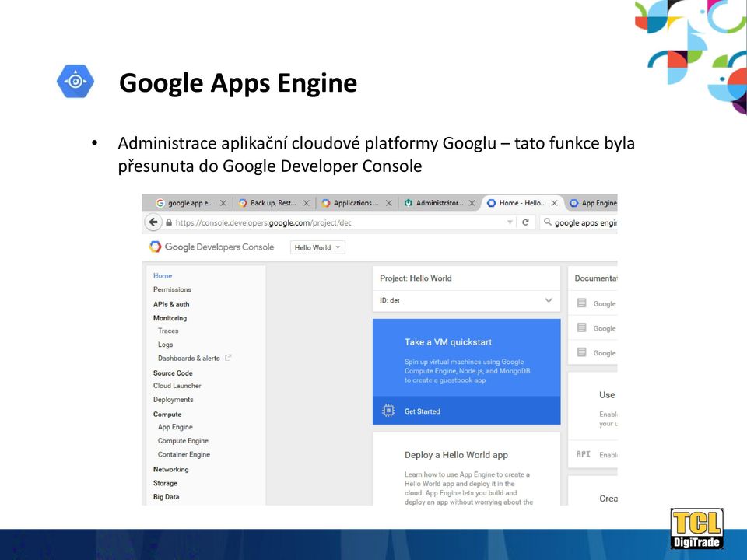
Task: Click the browser back arrow button
Action: (153, 222)
